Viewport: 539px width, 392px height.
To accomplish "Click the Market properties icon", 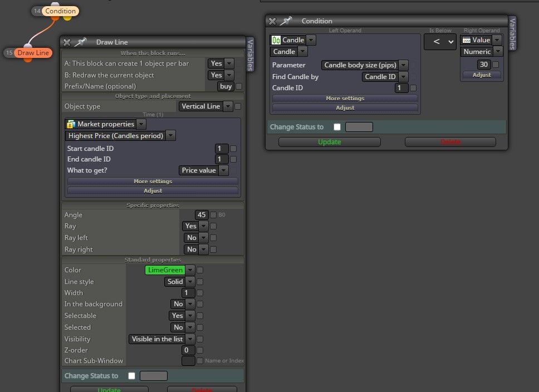I will click(x=71, y=124).
